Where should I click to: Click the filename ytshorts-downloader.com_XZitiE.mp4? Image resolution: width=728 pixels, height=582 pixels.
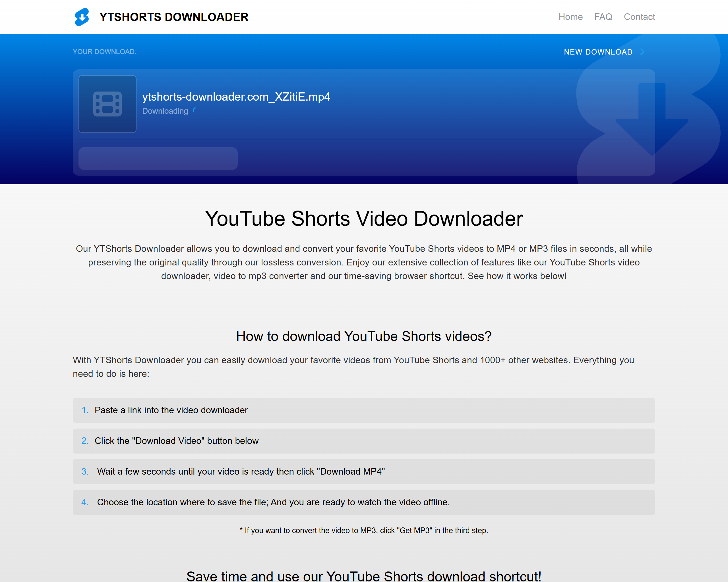[x=236, y=97]
